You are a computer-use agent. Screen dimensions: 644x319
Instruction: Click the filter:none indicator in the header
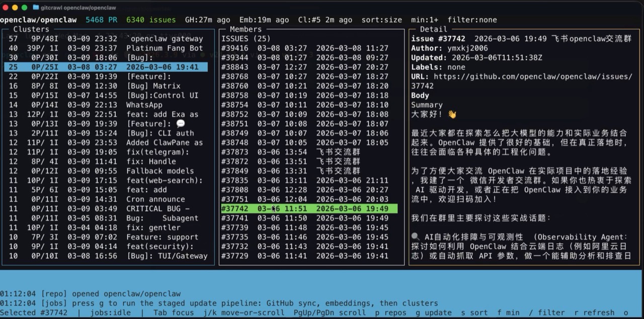(x=472, y=20)
